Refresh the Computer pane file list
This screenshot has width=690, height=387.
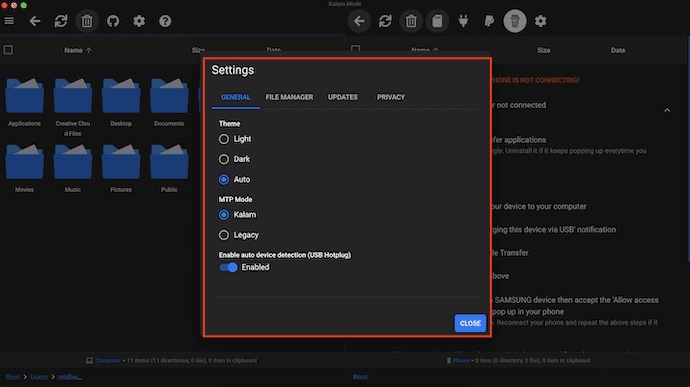tap(61, 21)
